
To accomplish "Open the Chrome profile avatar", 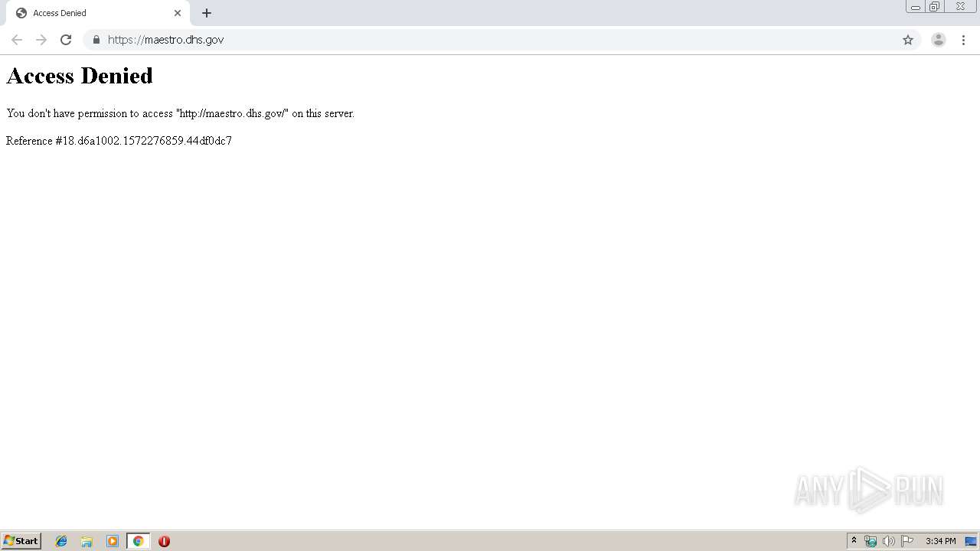I will [939, 40].
